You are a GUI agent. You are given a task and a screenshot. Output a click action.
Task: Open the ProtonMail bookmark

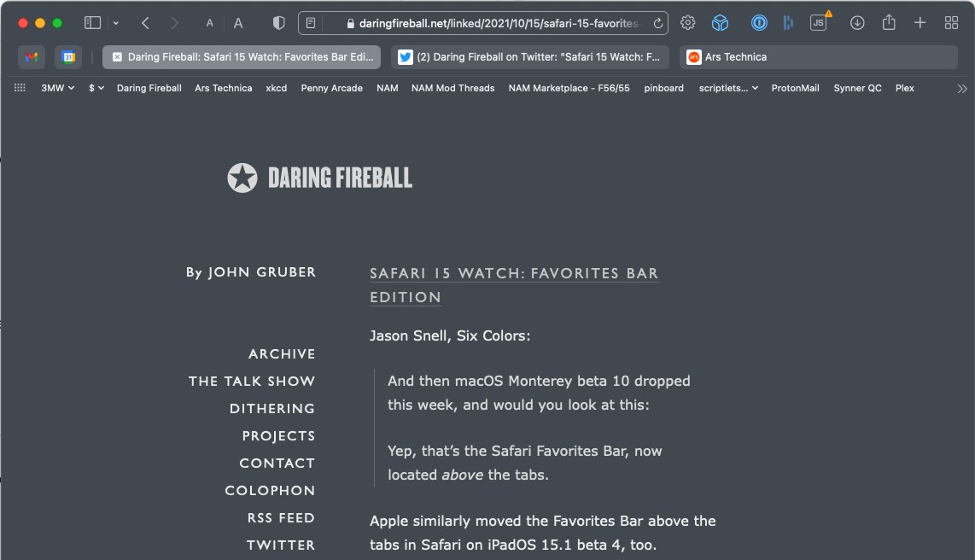click(795, 88)
